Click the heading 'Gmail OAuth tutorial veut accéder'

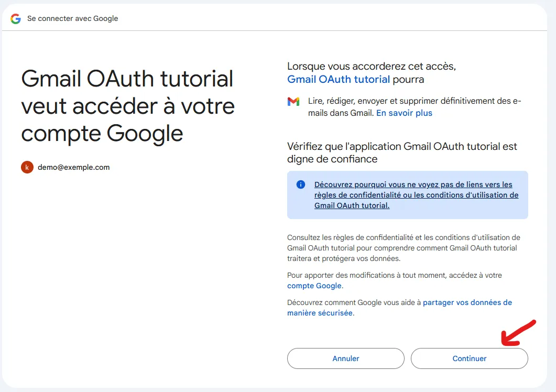coord(128,106)
